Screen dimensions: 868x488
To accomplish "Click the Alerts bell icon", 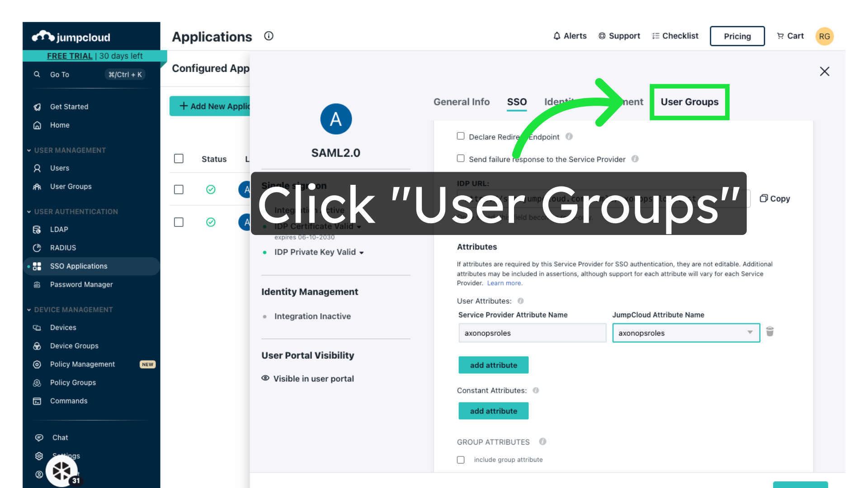I will coord(557,36).
